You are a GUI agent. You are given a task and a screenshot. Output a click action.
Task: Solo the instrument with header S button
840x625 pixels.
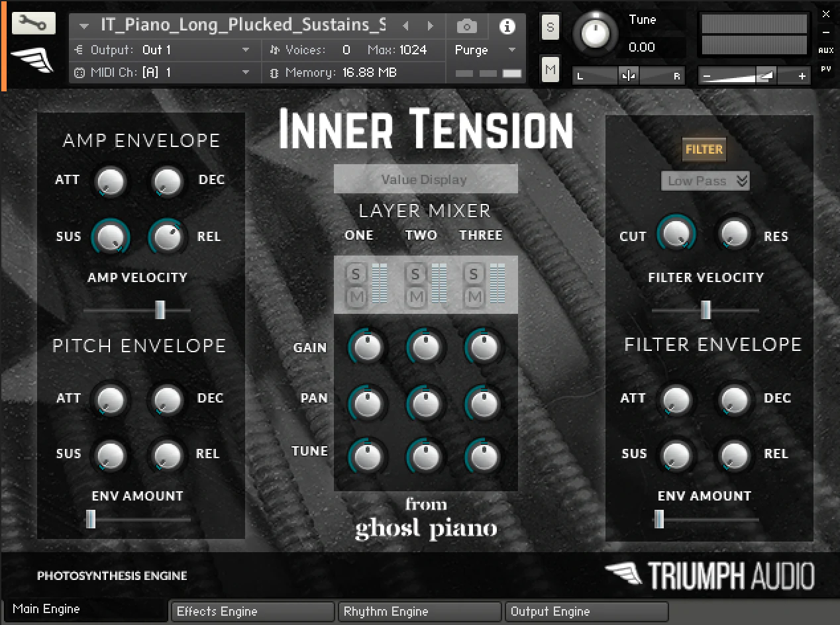click(x=550, y=27)
